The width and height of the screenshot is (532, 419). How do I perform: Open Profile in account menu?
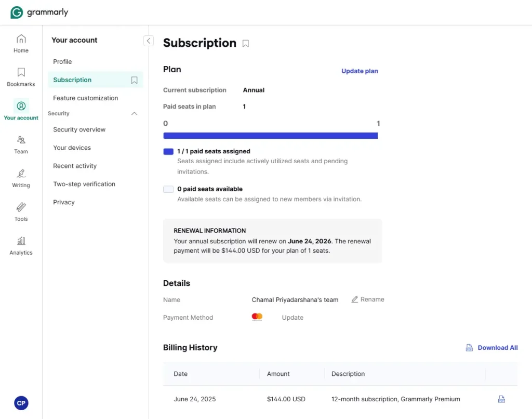[x=62, y=62]
